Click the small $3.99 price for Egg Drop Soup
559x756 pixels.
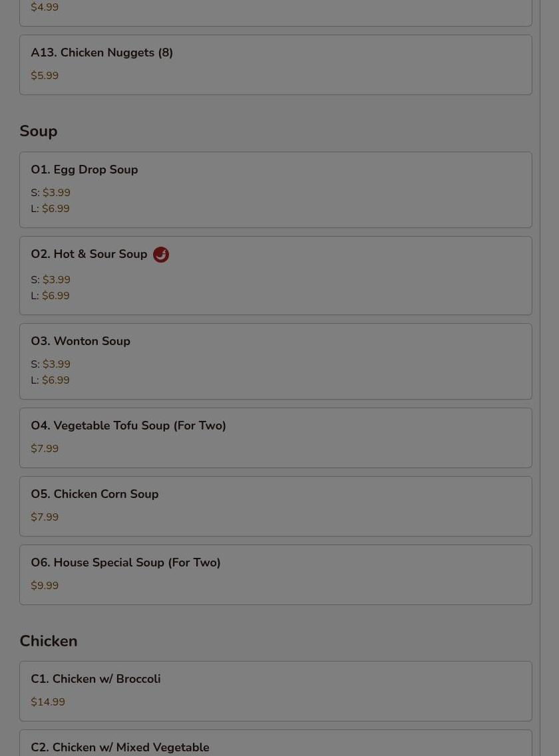click(57, 193)
